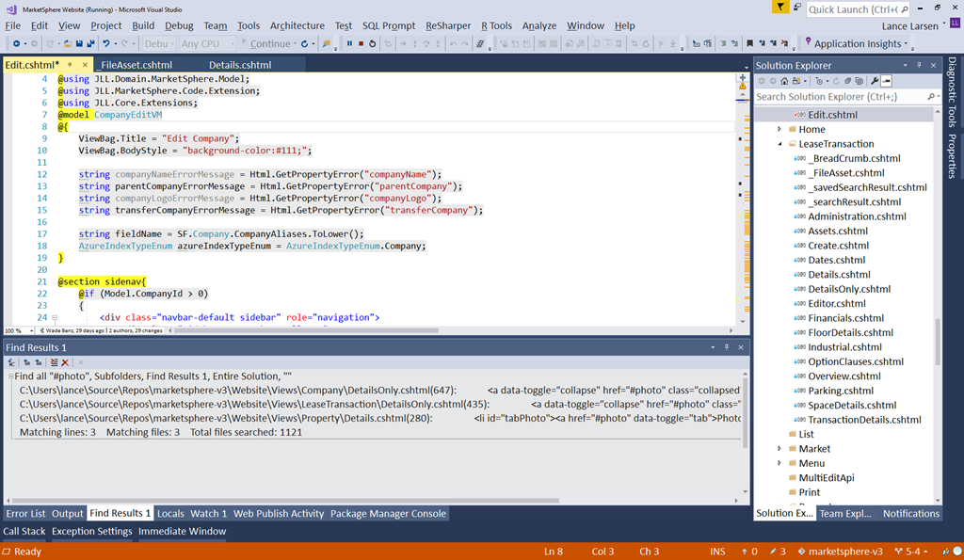Viewport: 964px width, 560px height.
Task: Click the search icon in Solution Explorer search
Action: (931, 97)
